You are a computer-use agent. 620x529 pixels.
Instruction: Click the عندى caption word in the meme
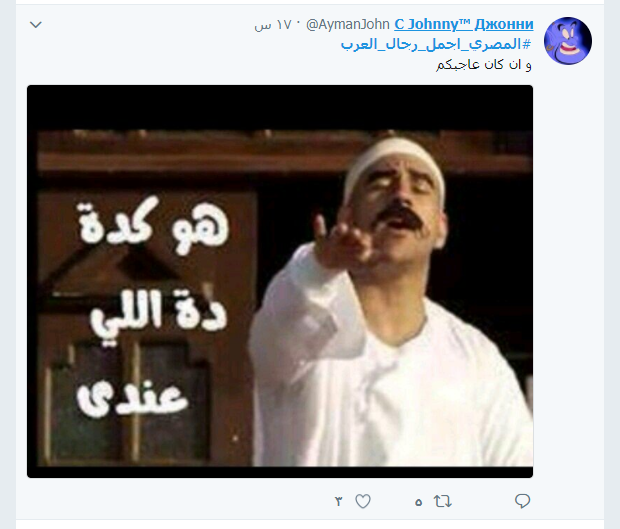point(132,397)
